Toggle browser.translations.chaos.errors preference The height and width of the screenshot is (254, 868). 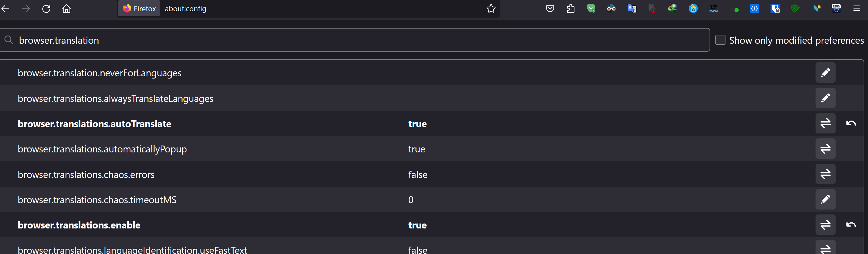click(825, 174)
